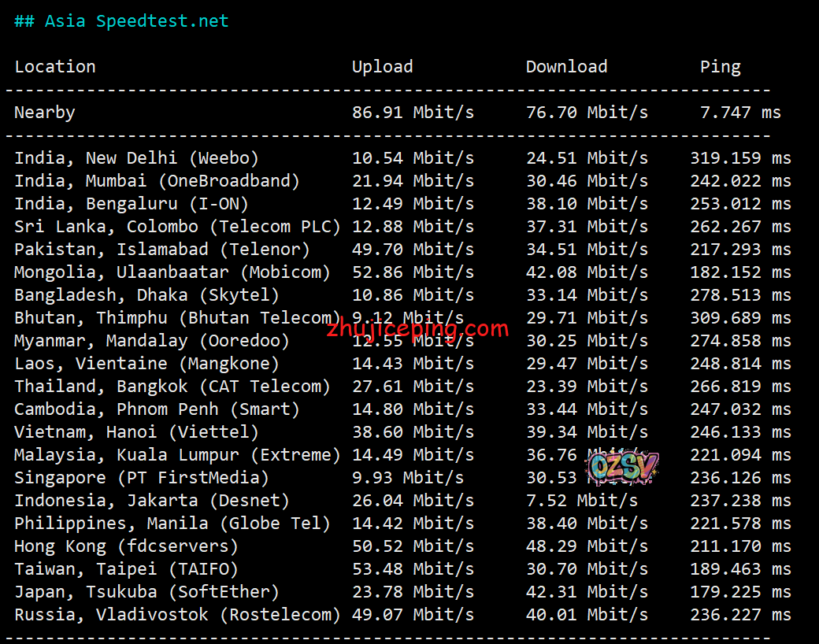This screenshot has width=819, height=644.
Task: Select the Sri Lanka, Colombo row
Action: (x=177, y=227)
